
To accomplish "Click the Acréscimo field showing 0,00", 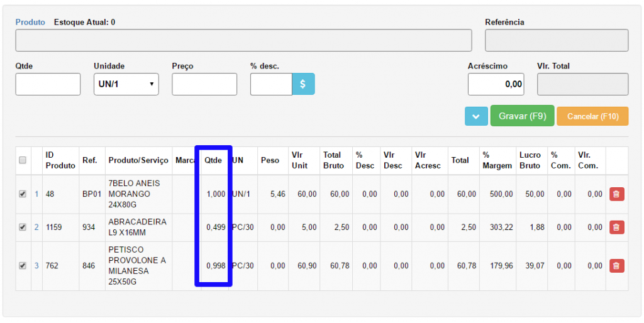I will 496,84.
